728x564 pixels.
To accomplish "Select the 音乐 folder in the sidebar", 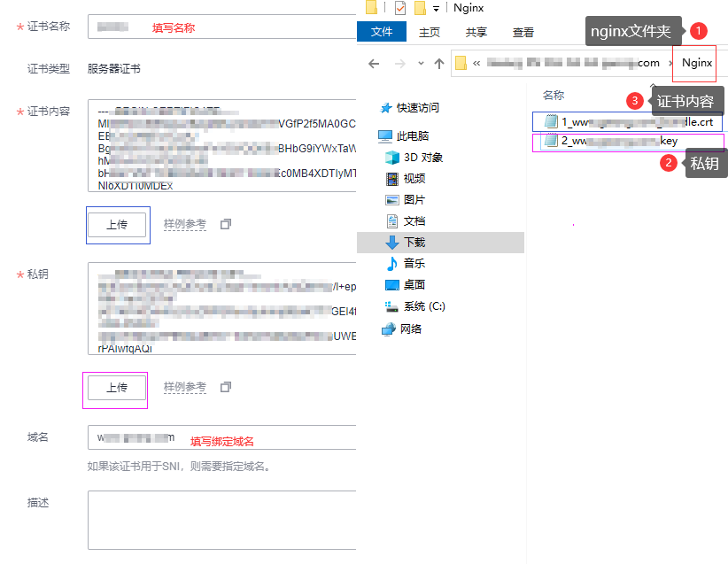I will (414, 264).
